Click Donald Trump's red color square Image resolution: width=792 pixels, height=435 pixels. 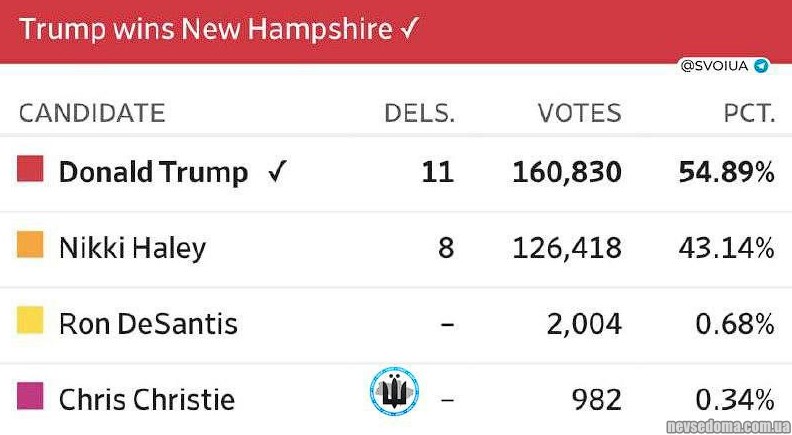[x=31, y=170]
